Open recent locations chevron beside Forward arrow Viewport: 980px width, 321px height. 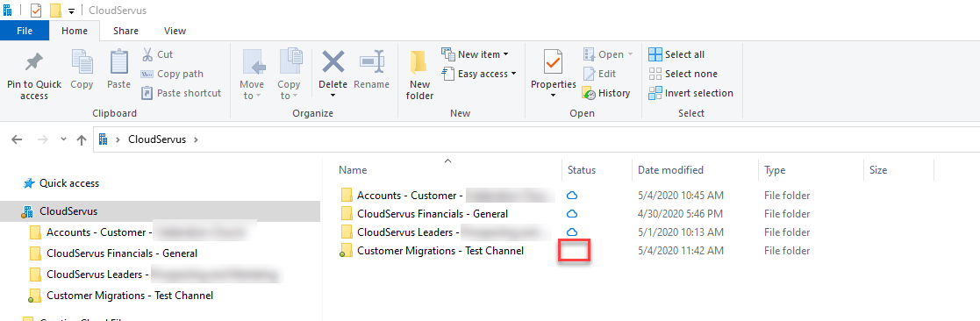63,140
